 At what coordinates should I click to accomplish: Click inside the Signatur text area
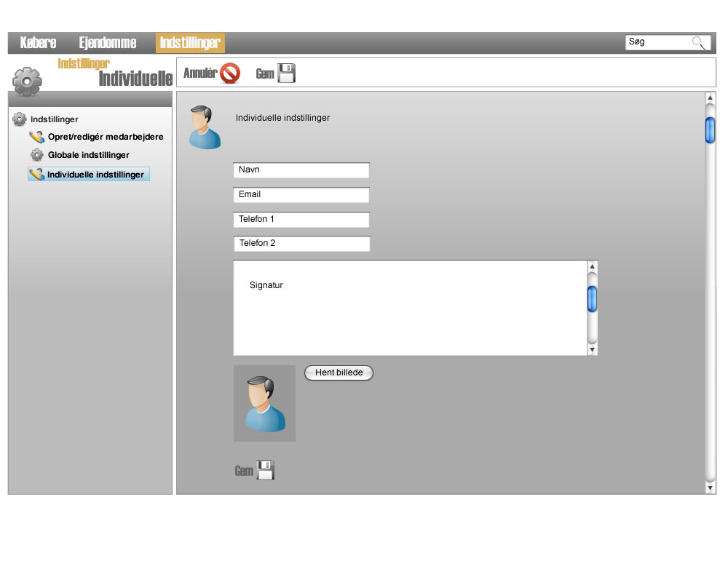[x=411, y=308]
